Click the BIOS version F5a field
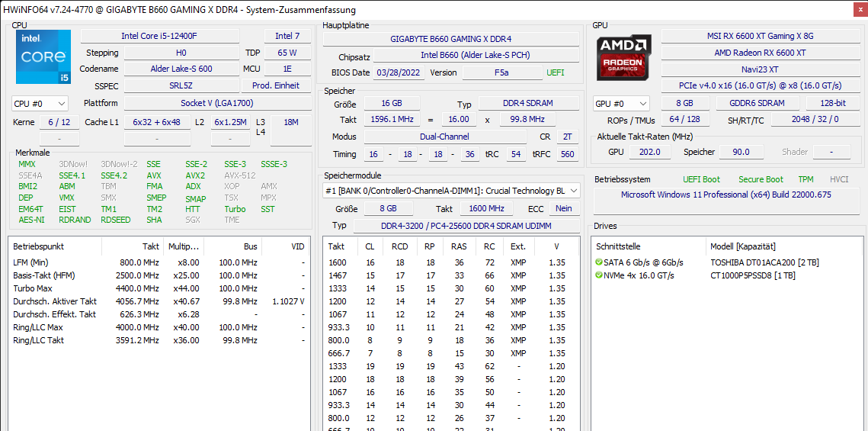 (502, 72)
